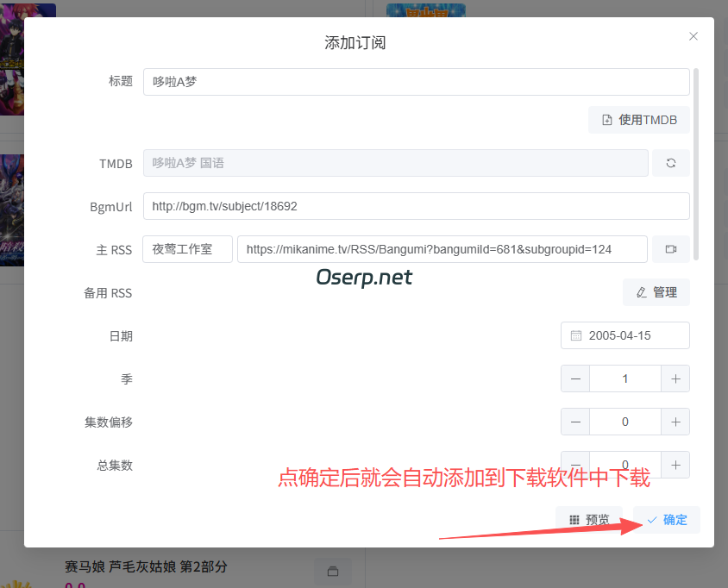Image resolution: width=728 pixels, height=588 pixels.
Task: Open the date picker showing 2005-04-15
Action: click(624, 335)
